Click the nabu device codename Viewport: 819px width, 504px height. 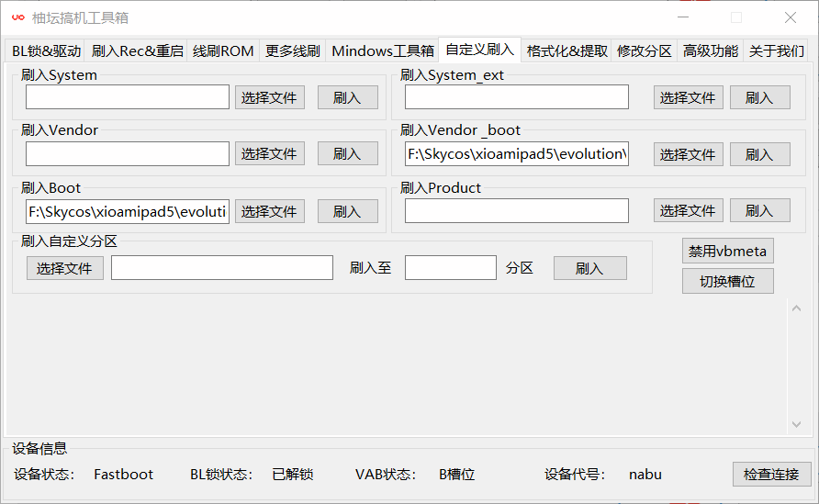coord(645,475)
